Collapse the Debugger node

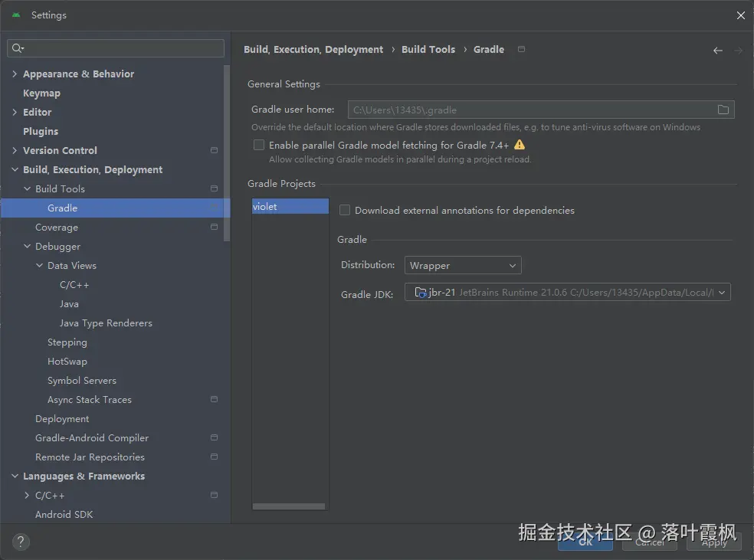click(x=27, y=246)
